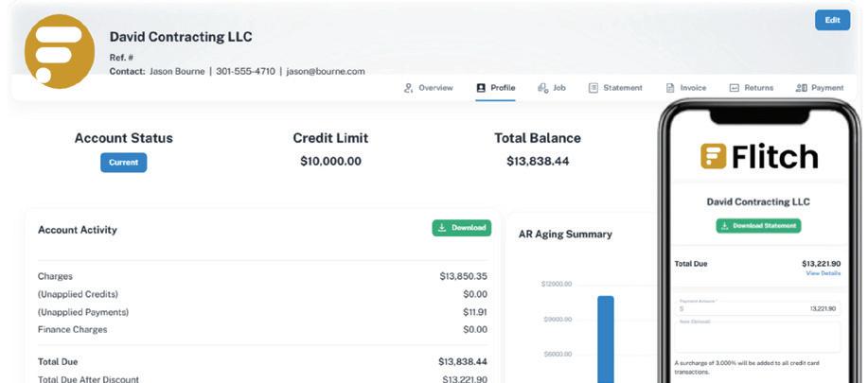
Task: Go to the Invoice tab
Action: [x=686, y=88]
